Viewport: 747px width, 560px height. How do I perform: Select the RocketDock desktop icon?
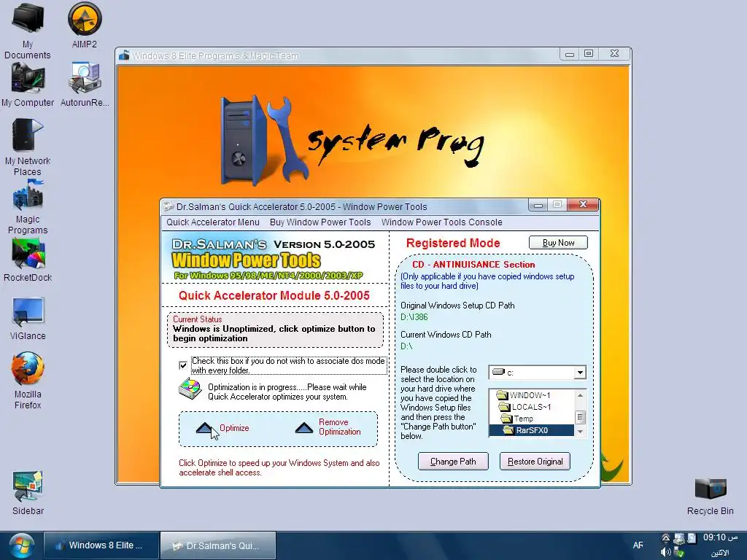point(28,260)
